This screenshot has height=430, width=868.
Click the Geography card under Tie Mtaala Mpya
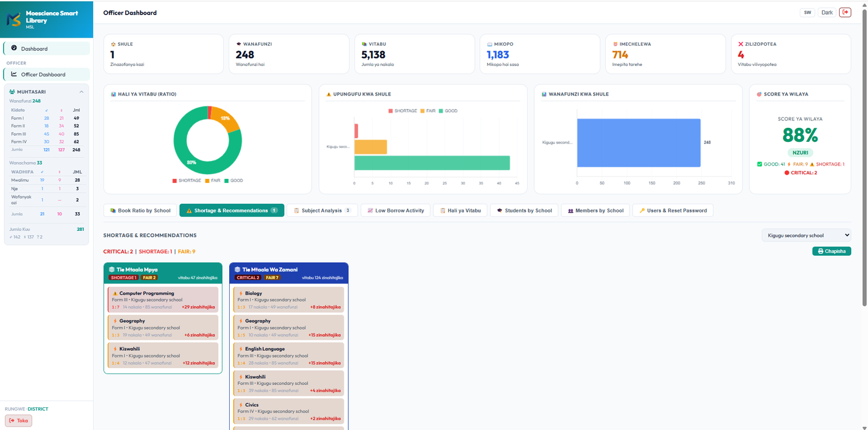tap(163, 328)
